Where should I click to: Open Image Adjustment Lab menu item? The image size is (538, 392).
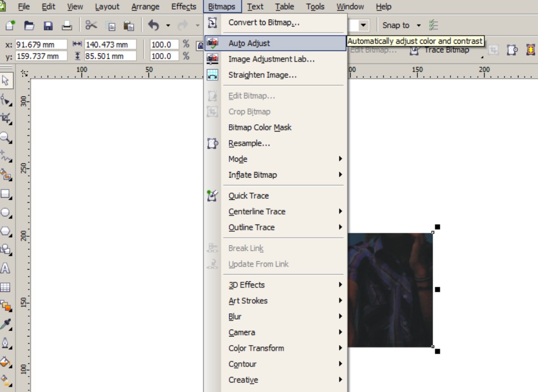click(276, 59)
